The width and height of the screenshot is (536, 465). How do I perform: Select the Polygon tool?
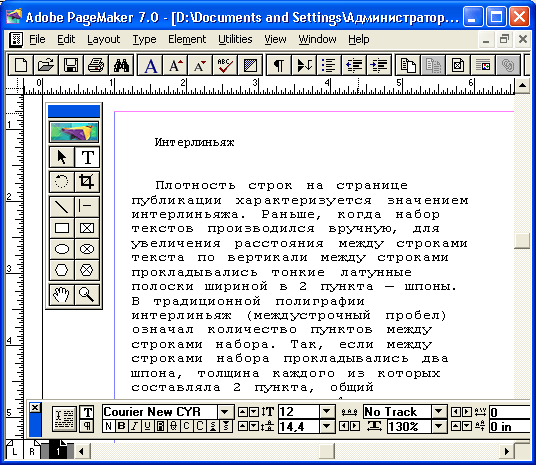click(x=62, y=270)
